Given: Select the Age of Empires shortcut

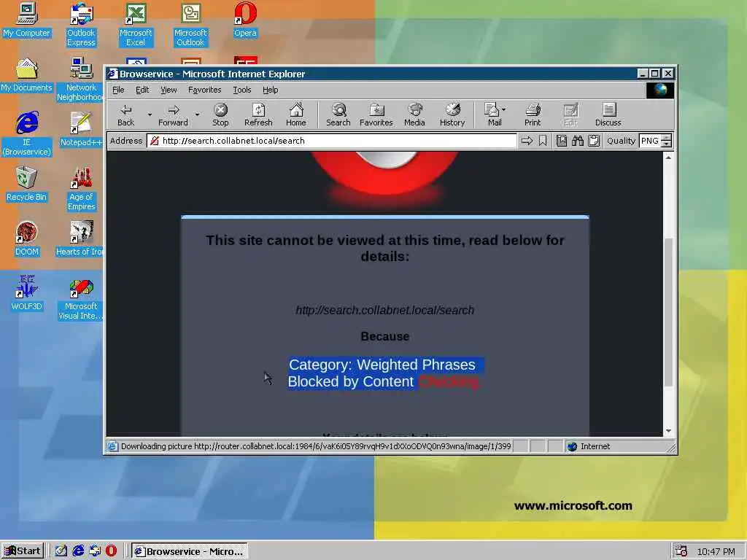Looking at the screenshot, I should click(x=81, y=189).
